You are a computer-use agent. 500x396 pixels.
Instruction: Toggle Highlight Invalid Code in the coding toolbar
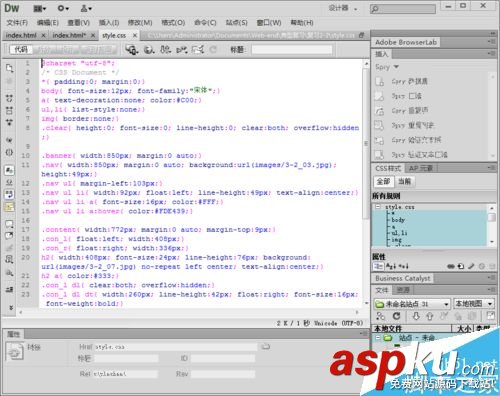point(9,182)
